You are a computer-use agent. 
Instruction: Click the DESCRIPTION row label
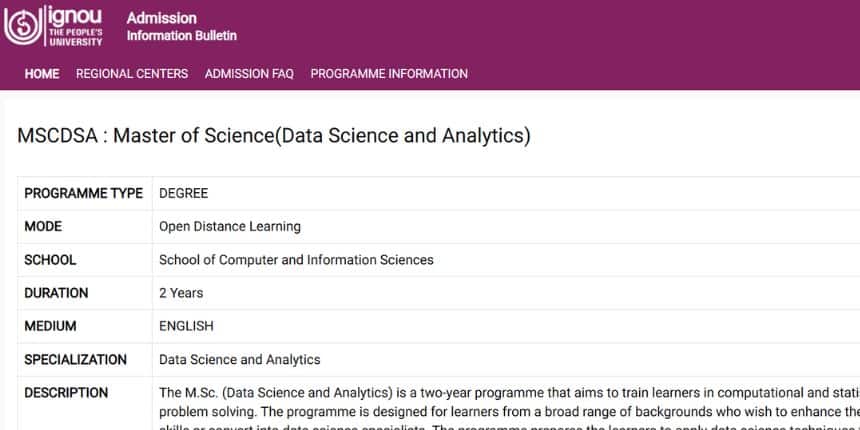tap(66, 392)
